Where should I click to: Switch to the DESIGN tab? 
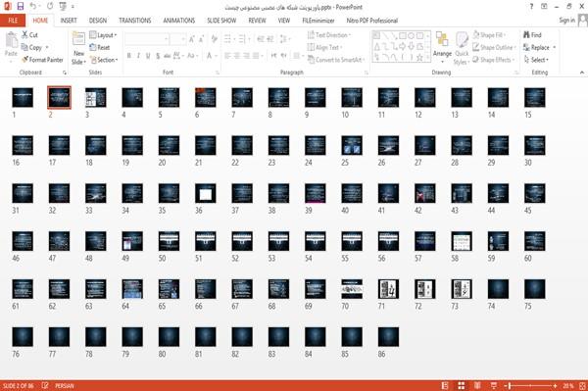(x=98, y=21)
